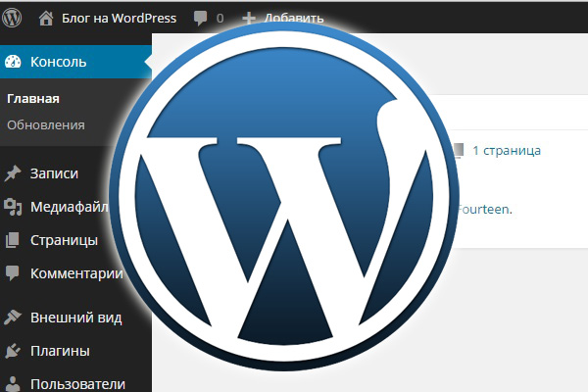Select the 'Консоль' menu item

click(x=75, y=62)
